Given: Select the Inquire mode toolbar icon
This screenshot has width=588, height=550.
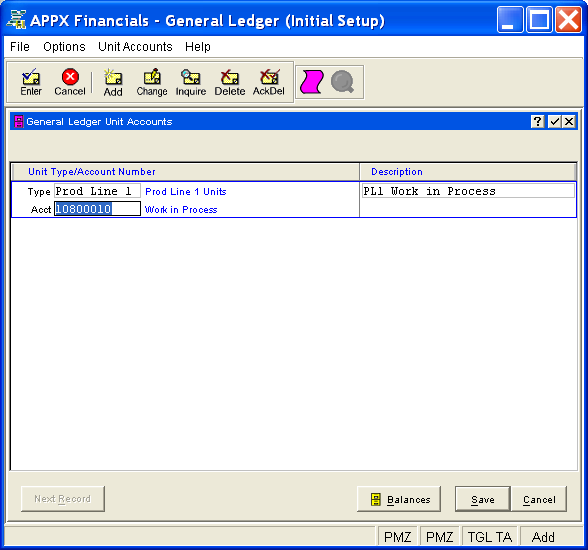Looking at the screenshot, I should (191, 82).
